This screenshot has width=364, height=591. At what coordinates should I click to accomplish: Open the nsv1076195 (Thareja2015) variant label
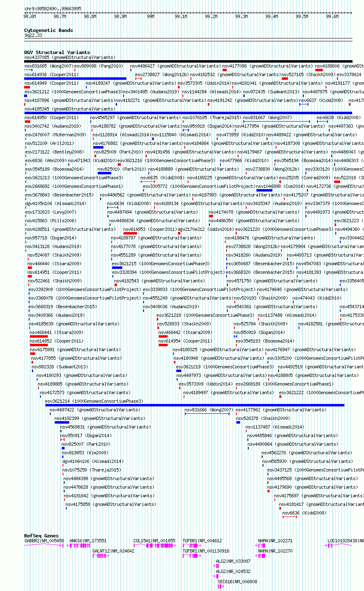pyautogui.click(x=212, y=117)
